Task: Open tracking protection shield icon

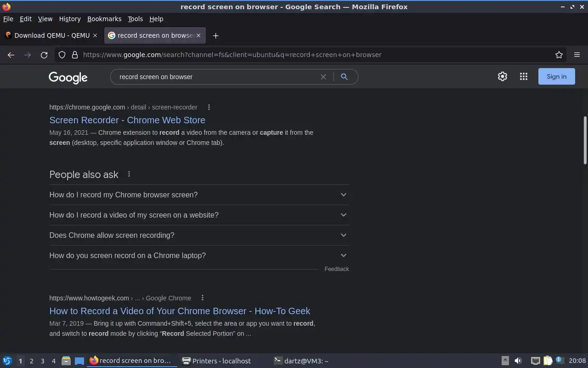Action: pyautogui.click(x=62, y=55)
